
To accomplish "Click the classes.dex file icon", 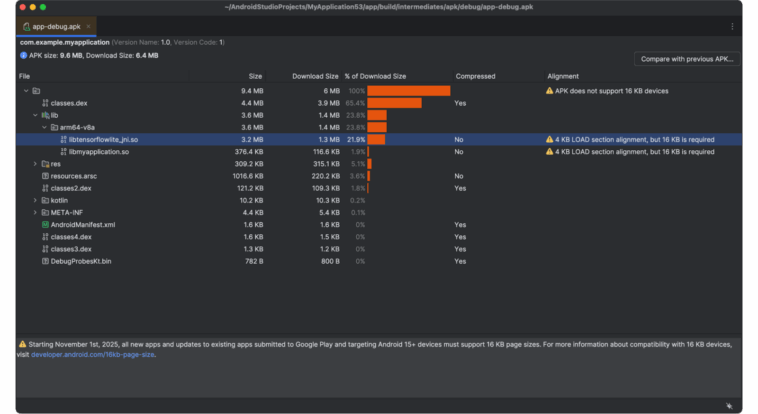I will click(x=45, y=103).
